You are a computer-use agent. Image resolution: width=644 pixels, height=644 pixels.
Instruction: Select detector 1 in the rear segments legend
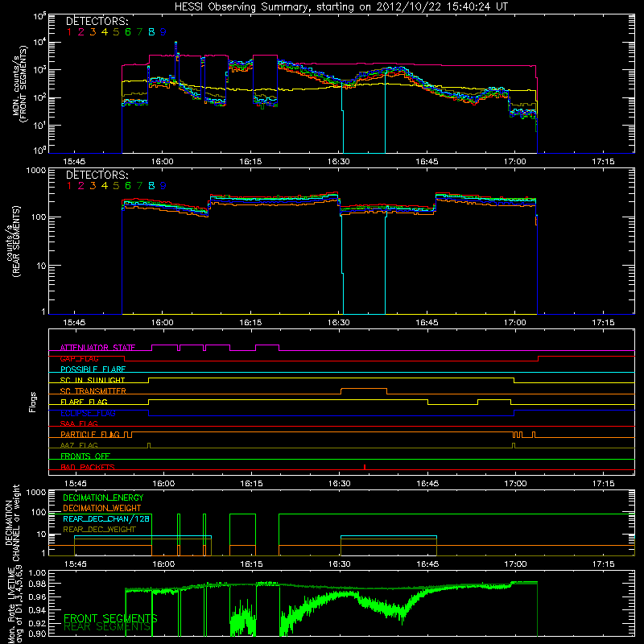69,186
